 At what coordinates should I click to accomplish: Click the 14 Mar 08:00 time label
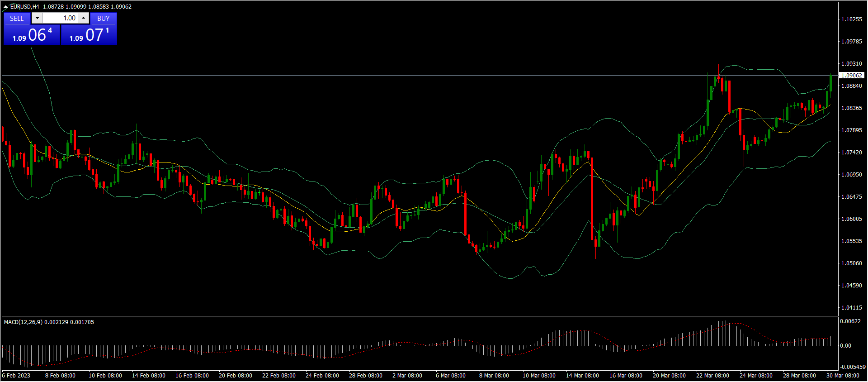pos(583,376)
